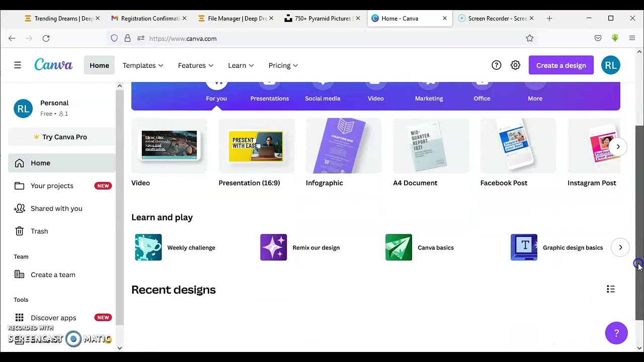Image resolution: width=644 pixels, height=362 pixels.
Task: Open a new browser tab
Action: click(549, 19)
